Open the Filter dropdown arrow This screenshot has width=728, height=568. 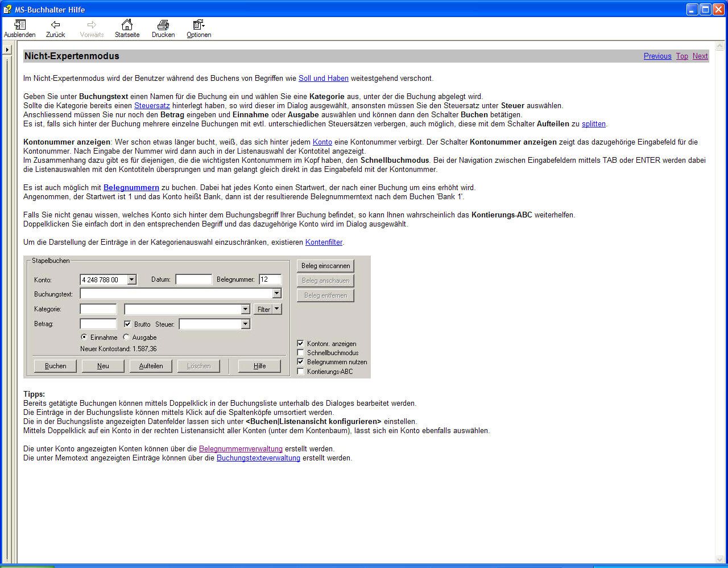(277, 309)
